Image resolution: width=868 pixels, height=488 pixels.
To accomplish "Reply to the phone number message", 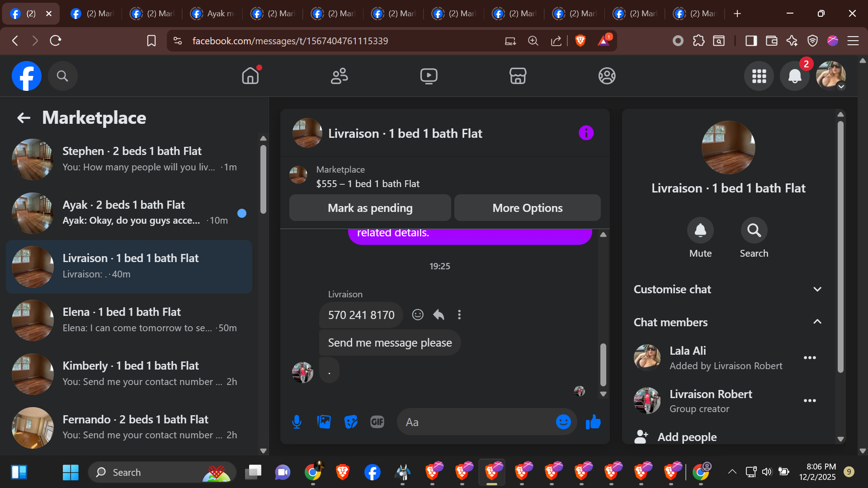I will pyautogui.click(x=439, y=314).
